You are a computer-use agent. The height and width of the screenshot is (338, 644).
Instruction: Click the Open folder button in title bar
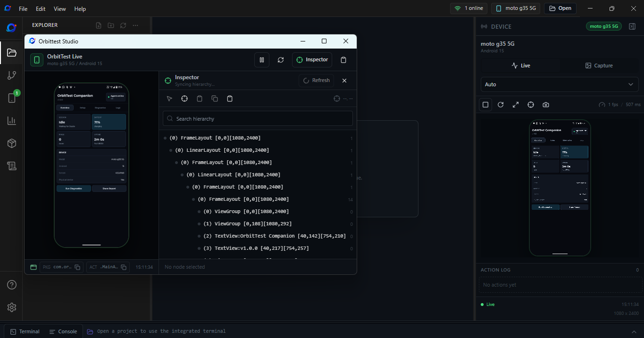[x=560, y=8]
